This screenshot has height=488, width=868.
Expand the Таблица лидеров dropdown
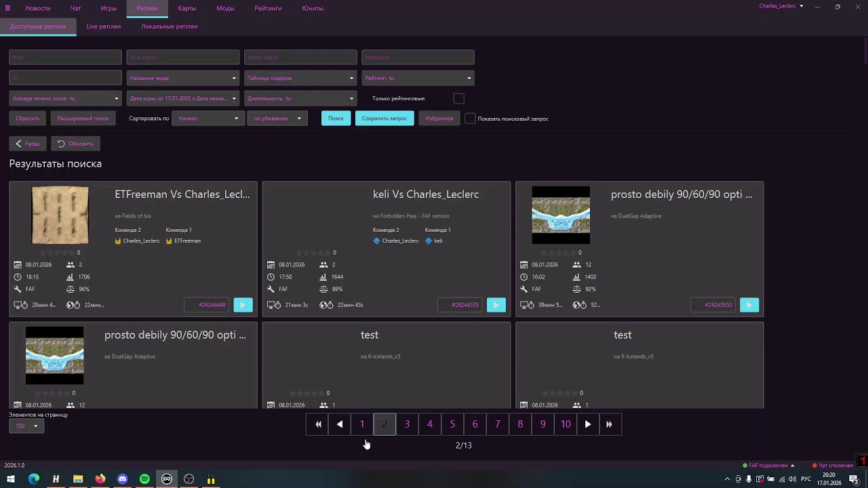[300, 78]
